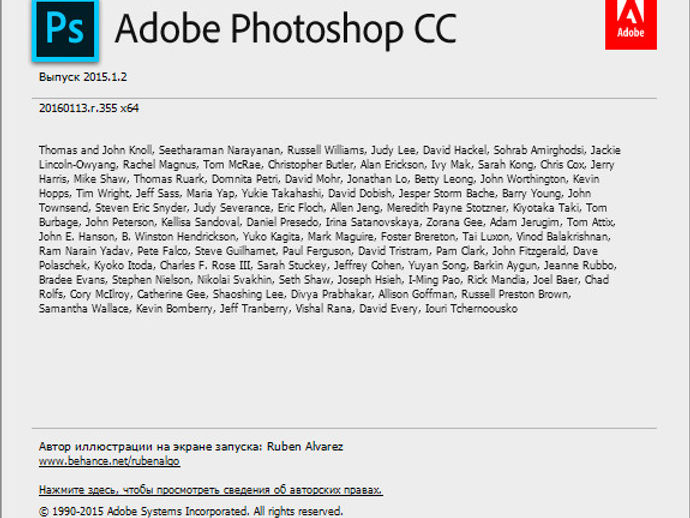Click the build number "20160113.r.355 x64"
The width and height of the screenshot is (690, 518).
[x=89, y=108]
